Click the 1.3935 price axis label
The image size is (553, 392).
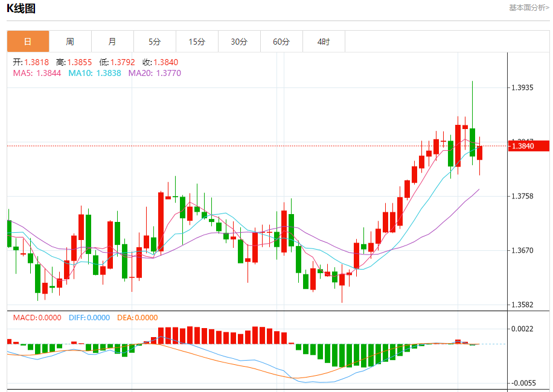[x=522, y=87]
